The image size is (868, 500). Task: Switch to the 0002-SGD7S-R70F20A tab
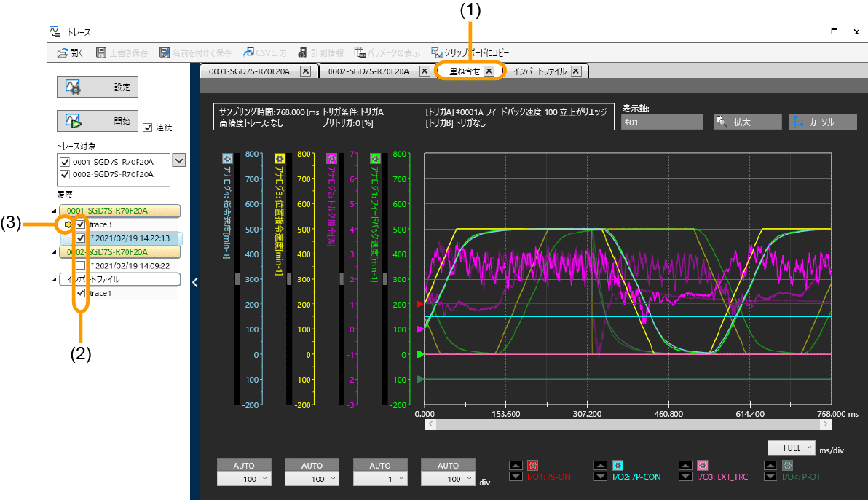[368, 71]
